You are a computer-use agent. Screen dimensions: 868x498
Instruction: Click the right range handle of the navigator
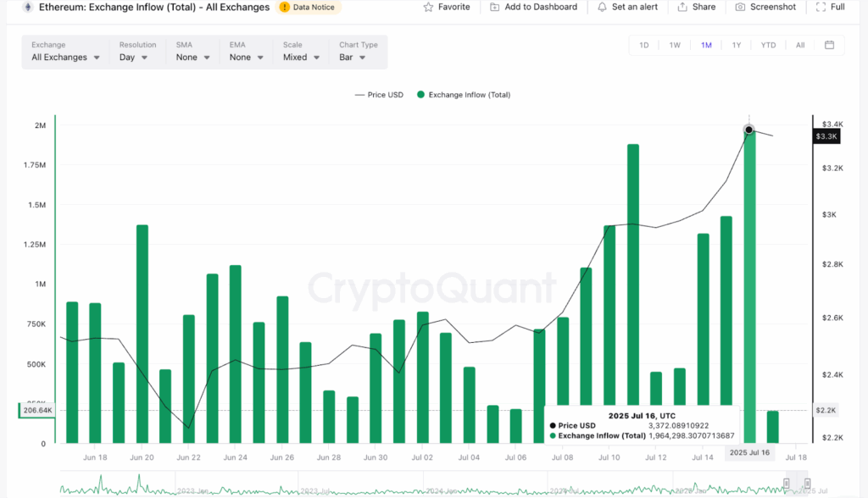pyautogui.click(x=807, y=484)
